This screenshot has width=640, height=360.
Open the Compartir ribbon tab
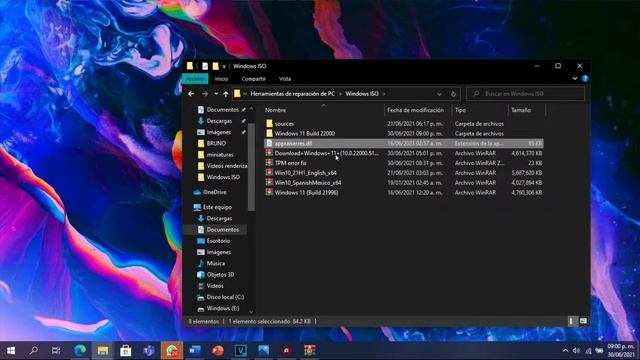coord(253,79)
